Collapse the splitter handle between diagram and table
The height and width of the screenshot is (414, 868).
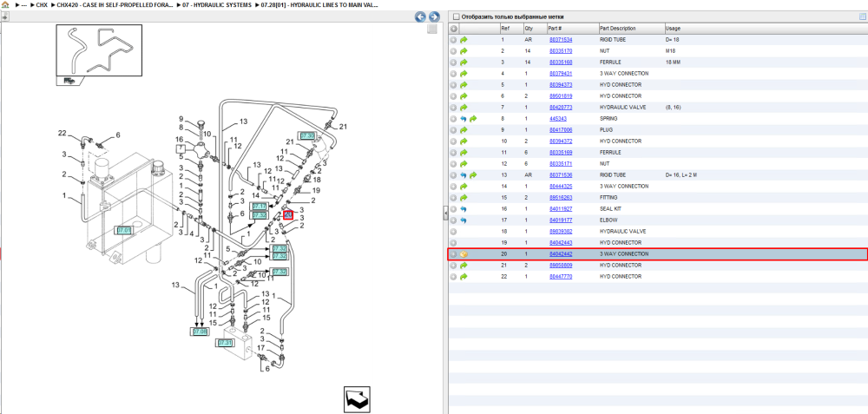click(445, 214)
